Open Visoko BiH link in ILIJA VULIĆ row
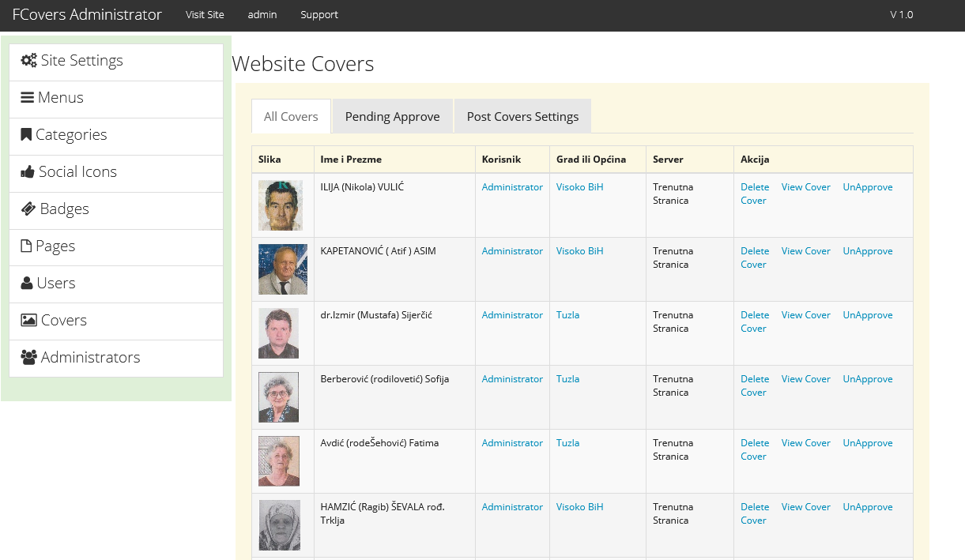Image resolution: width=965 pixels, height=560 pixels. point(579,187)
